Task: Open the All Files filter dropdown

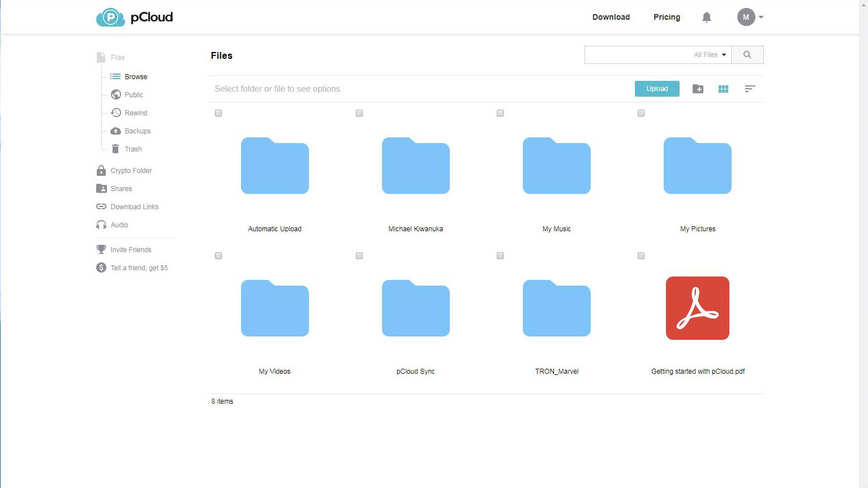Action: coord(708,54)
